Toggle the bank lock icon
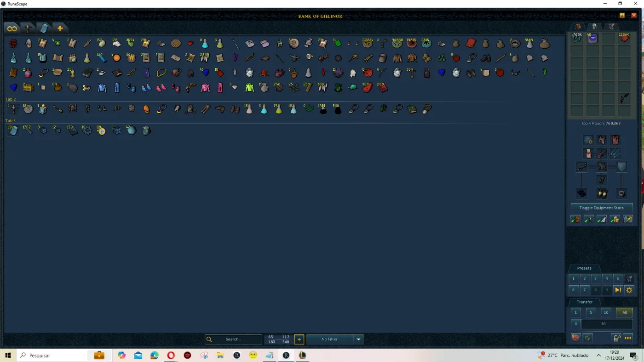Image resolution: width=644 pixels, height=362 pixels. (x=617, y=338)
